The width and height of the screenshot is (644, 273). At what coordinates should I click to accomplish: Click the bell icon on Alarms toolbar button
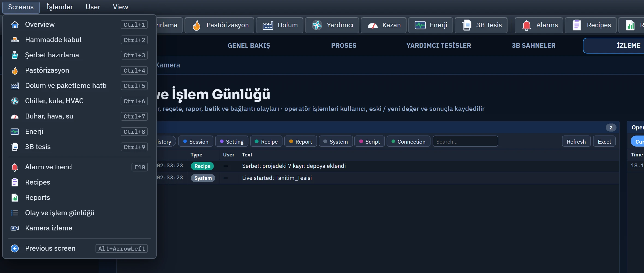[x=526, y=25]
